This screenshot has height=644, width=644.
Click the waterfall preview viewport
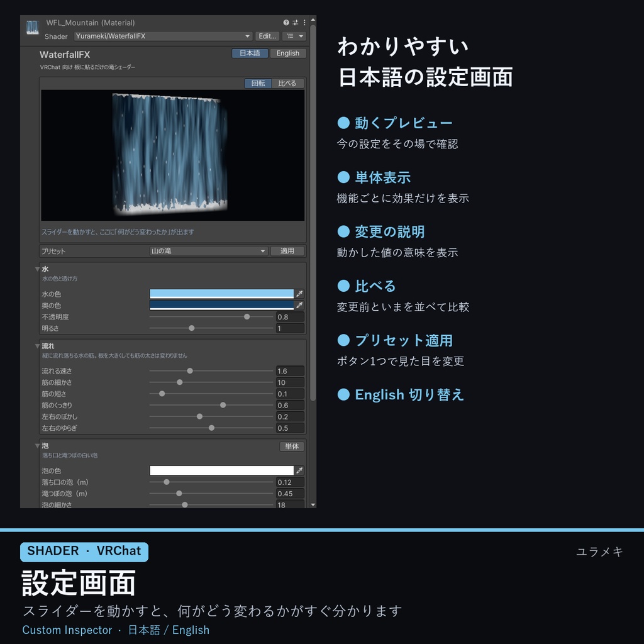point(173,155)
